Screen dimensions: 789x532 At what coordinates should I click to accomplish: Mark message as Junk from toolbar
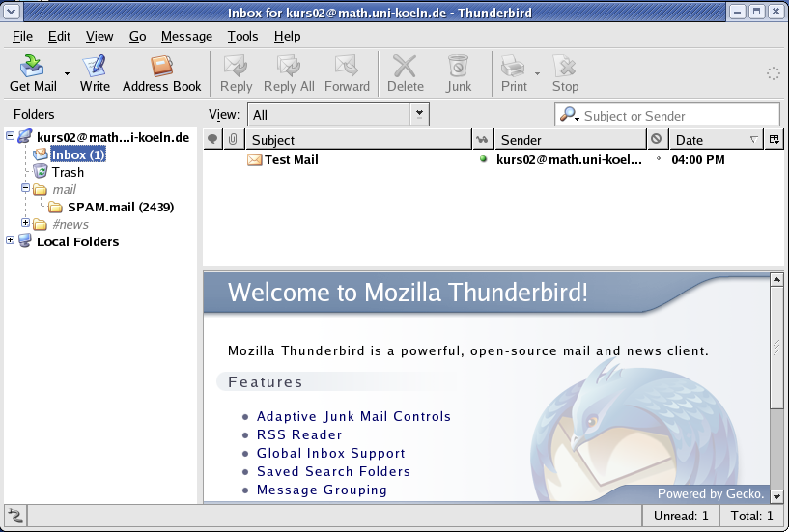459,73
